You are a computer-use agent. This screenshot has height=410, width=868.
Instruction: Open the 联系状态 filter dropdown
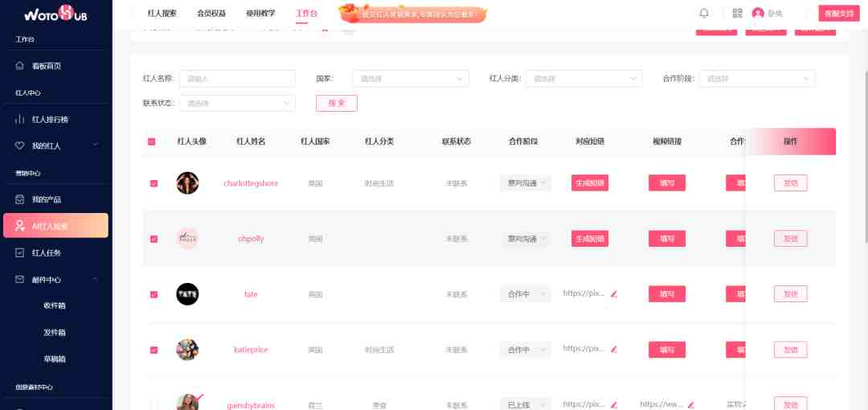point(237,103)
